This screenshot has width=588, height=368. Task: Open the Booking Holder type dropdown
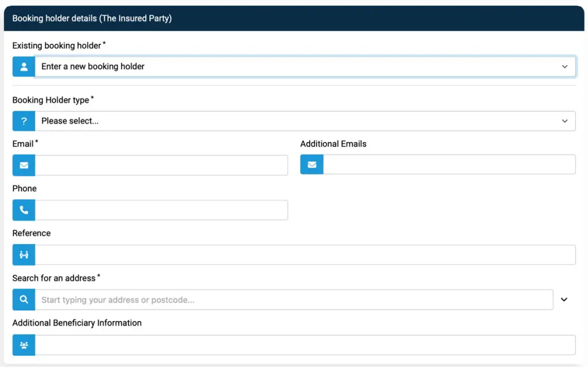click(x=305, y=121)
